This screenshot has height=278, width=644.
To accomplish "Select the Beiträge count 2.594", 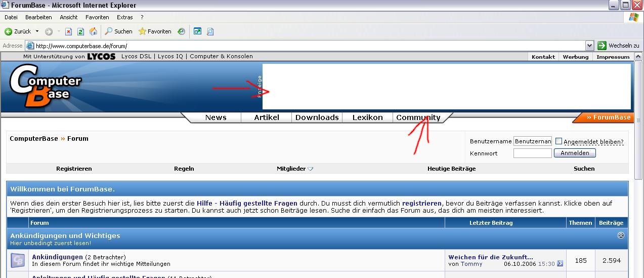I will pos(612,260).
